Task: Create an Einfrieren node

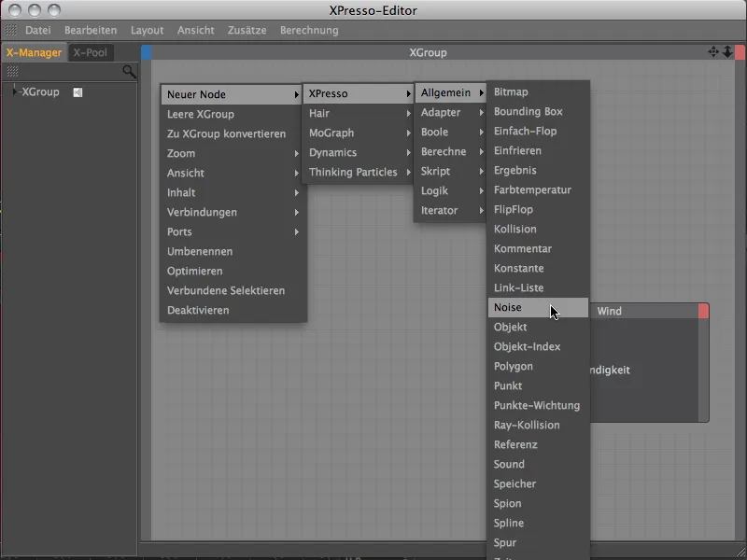Action: (x=538, y=150)
